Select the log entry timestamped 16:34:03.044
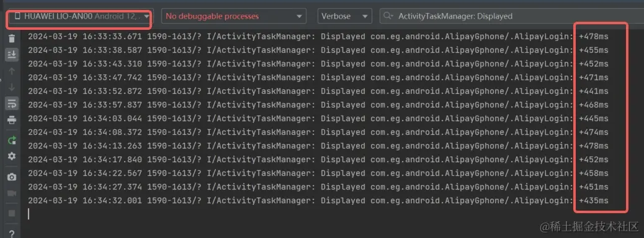The width and height of the screenshot is (644, 238). [x=318, y=119]
